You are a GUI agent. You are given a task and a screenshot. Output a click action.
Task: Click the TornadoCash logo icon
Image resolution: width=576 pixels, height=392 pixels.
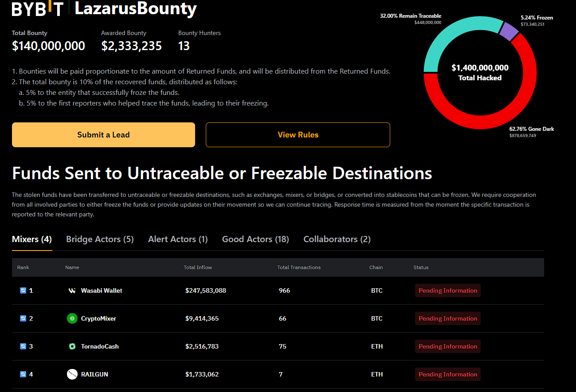(72, 346)
